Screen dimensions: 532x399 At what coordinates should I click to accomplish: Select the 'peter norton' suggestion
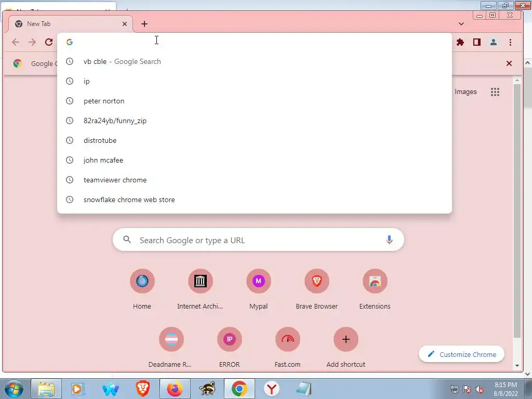pyautogui.click(x=255, y=101)
